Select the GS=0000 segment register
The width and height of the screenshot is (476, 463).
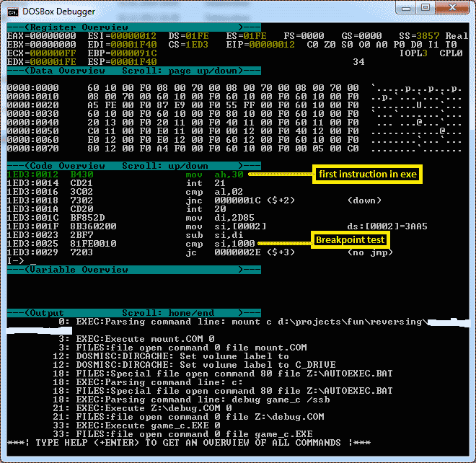point(361,36)
